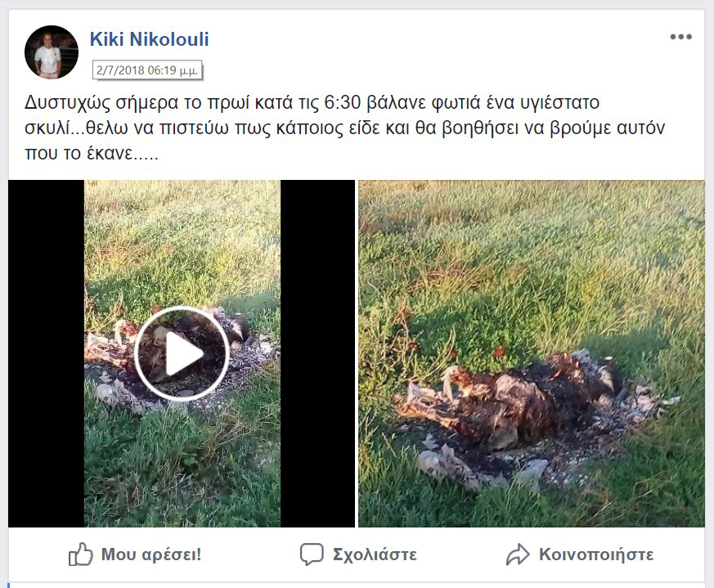Open the photo on the right

(x=532, y=353)
